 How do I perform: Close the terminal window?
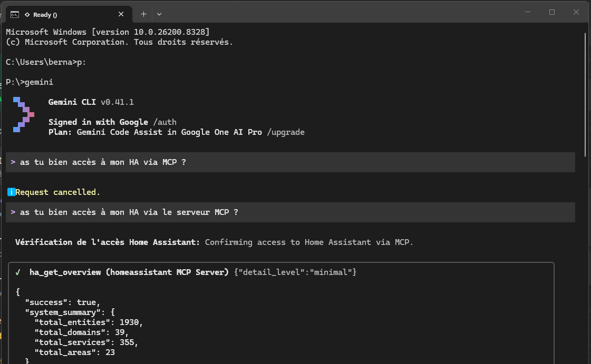(576, 12)
